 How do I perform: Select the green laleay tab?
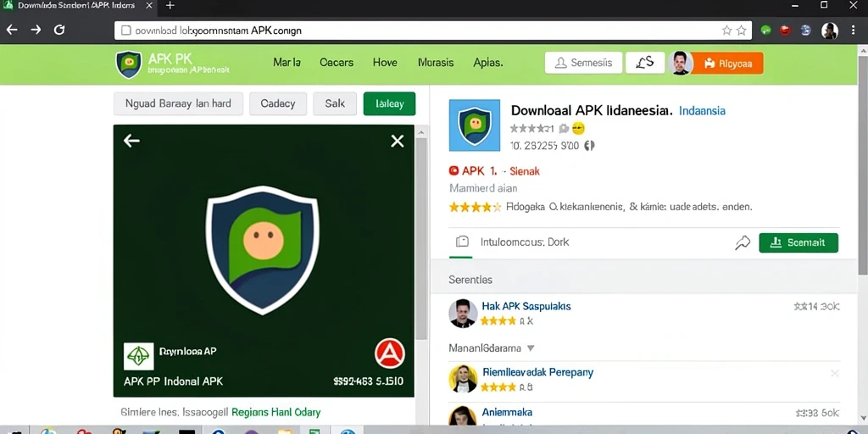[x=389, y=103]
